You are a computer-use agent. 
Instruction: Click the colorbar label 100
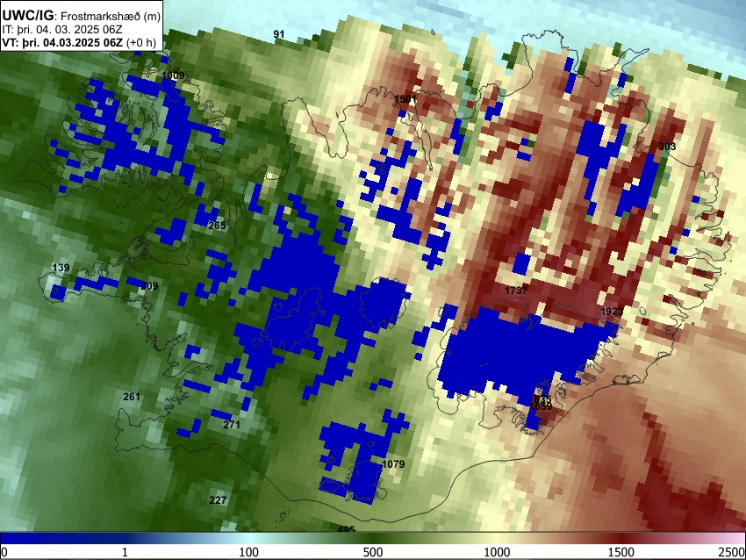pos(249,552)
